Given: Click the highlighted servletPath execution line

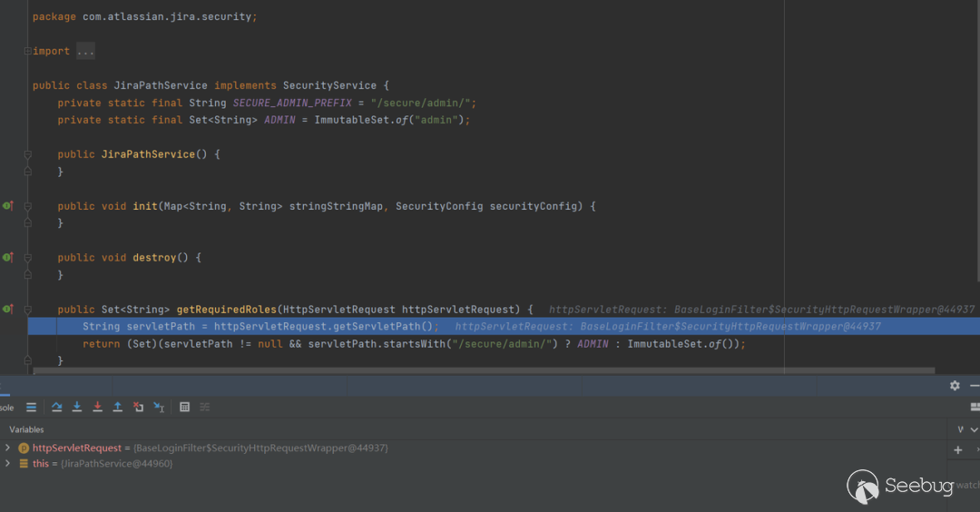Looking at the screenshot, I should click(x=504, y=326).
